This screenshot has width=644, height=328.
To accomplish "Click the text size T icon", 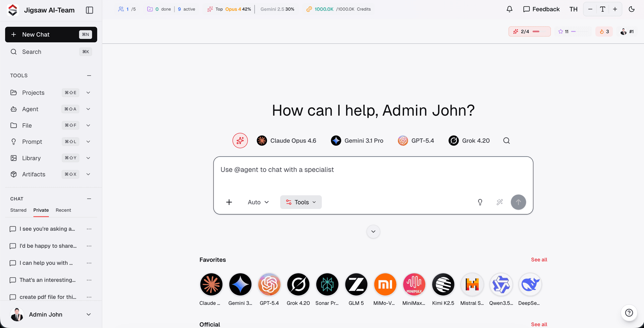I will tap(602, 9).
